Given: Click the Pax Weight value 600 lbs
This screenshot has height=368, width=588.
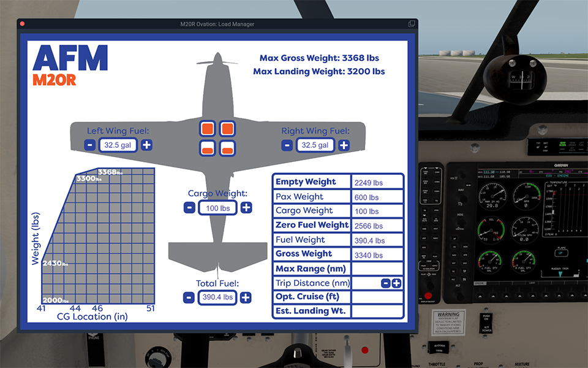Looking at the screenshot, I should click(366, 197).
